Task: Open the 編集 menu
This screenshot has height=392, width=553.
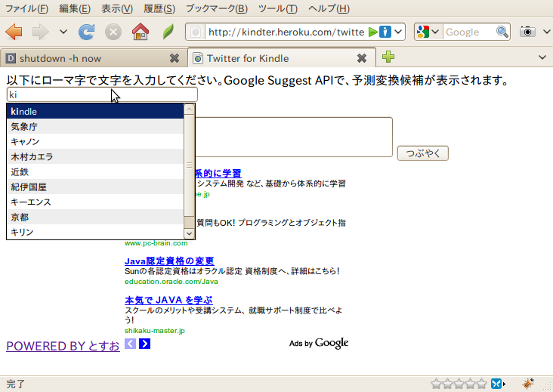Action: pyautogui.click(x=75, y=8)
